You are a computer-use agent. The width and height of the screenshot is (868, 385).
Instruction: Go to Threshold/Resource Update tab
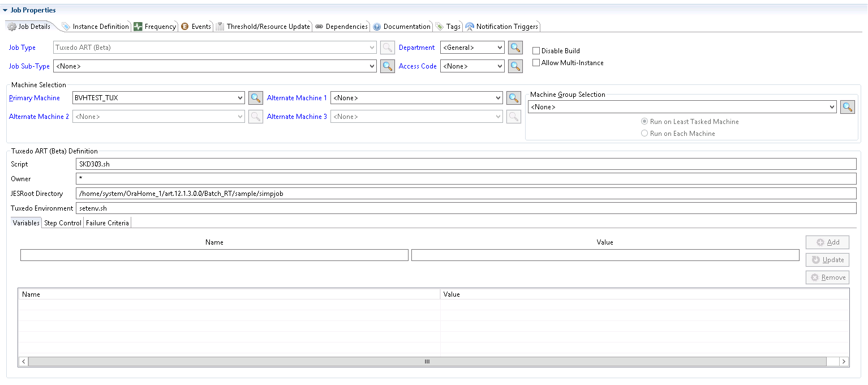pyautogui.click(x=263, y=27)
